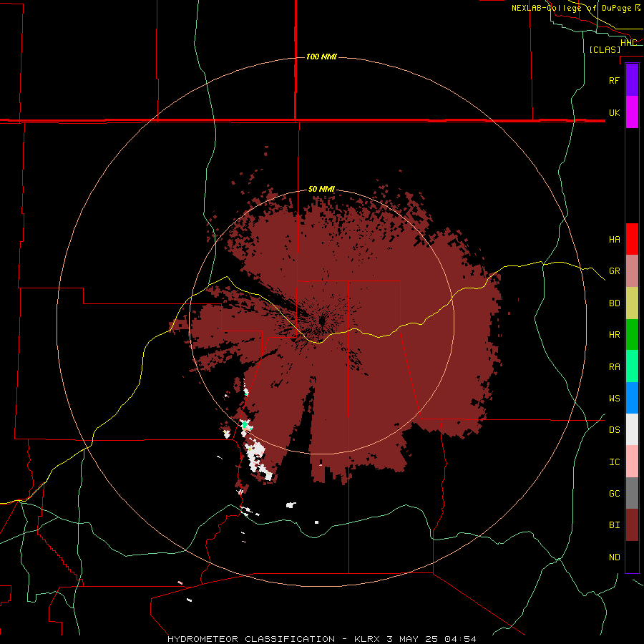Click the WS legend label

click(614, 399)
